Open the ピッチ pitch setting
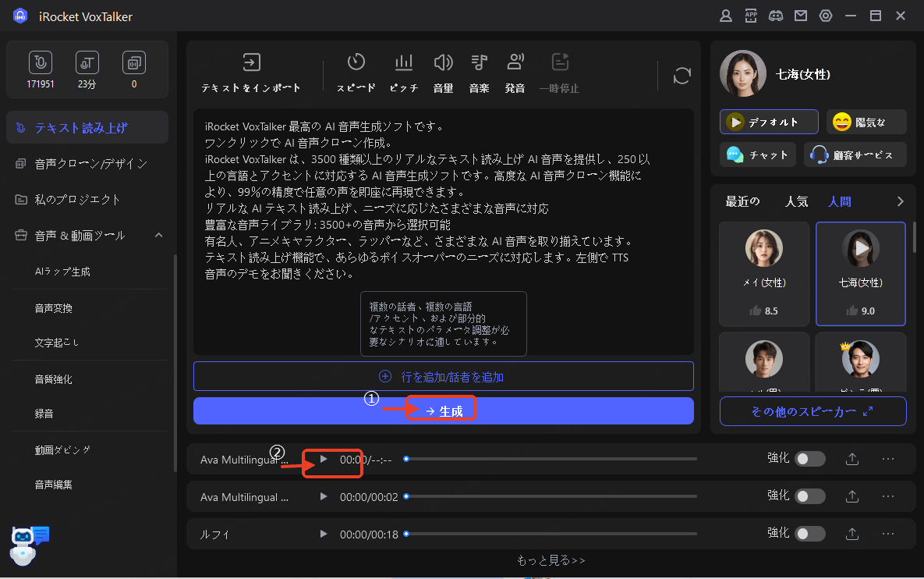This screenshot has width=924, height=579. 404,73
